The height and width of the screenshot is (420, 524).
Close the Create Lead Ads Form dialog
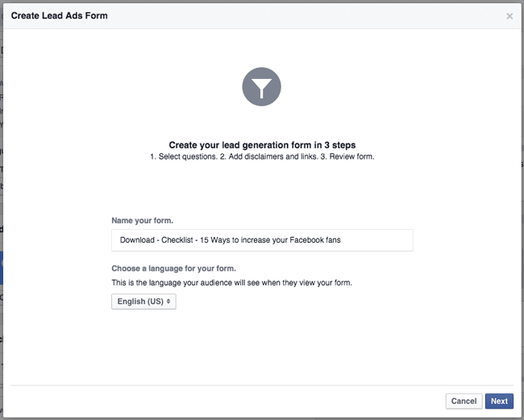pos(509,16)
